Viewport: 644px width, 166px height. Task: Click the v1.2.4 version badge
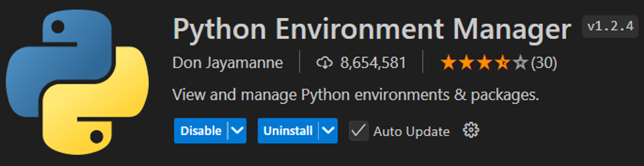coord(610,26)
